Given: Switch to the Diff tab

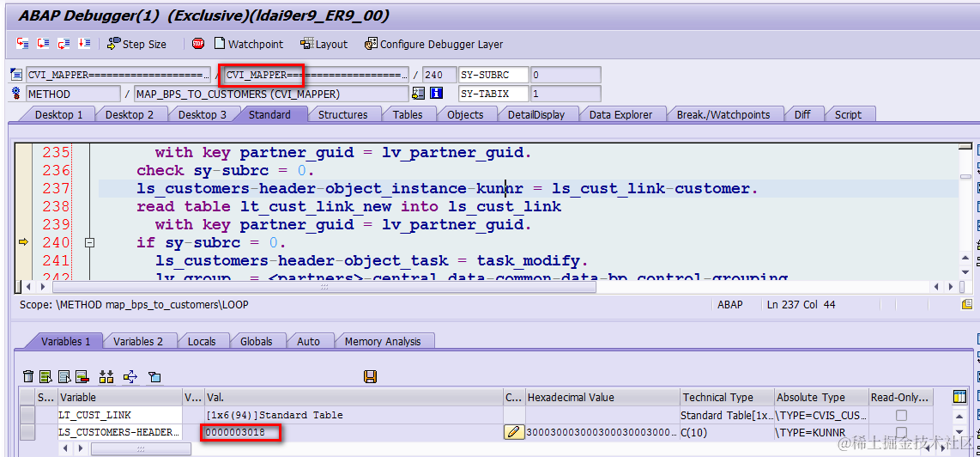Looking at the screenshot, I should click(x=802, y=114).
